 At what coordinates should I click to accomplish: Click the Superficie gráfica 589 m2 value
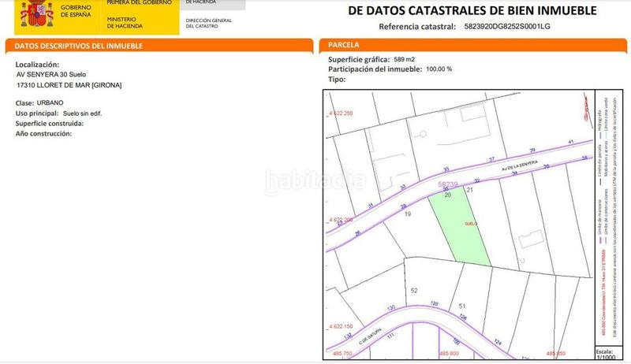pyautogui.click(x=405, y=60)
